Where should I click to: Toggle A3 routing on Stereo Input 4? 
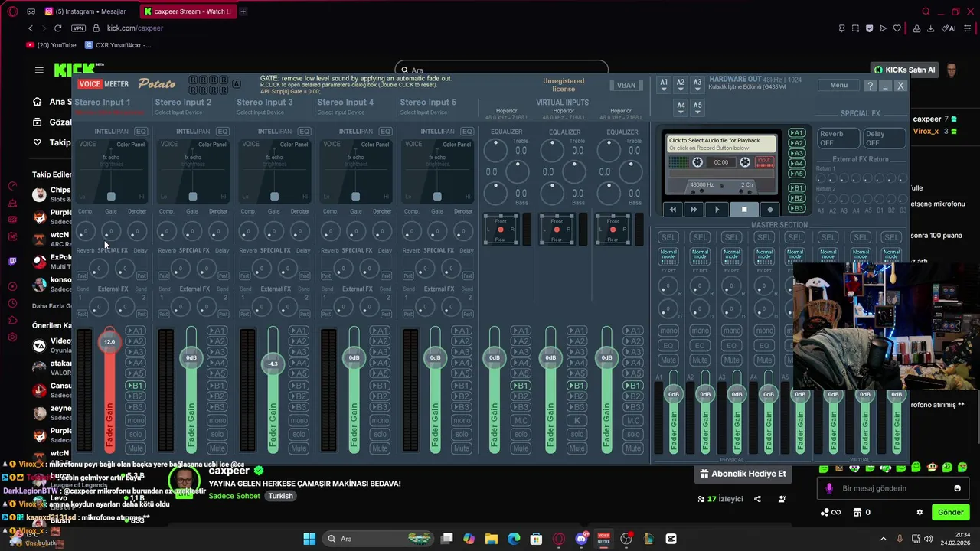click(381, 352)
